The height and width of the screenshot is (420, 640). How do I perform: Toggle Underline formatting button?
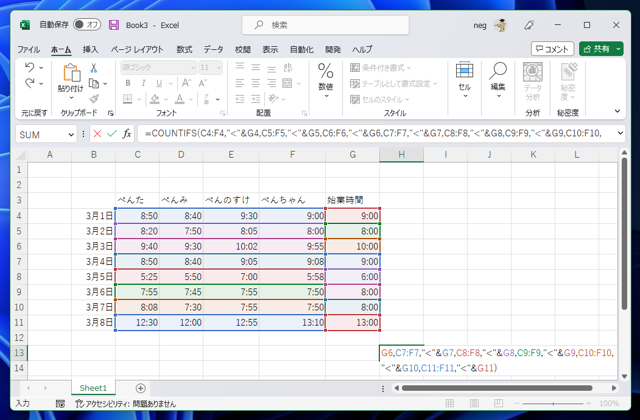pos(159,83)
